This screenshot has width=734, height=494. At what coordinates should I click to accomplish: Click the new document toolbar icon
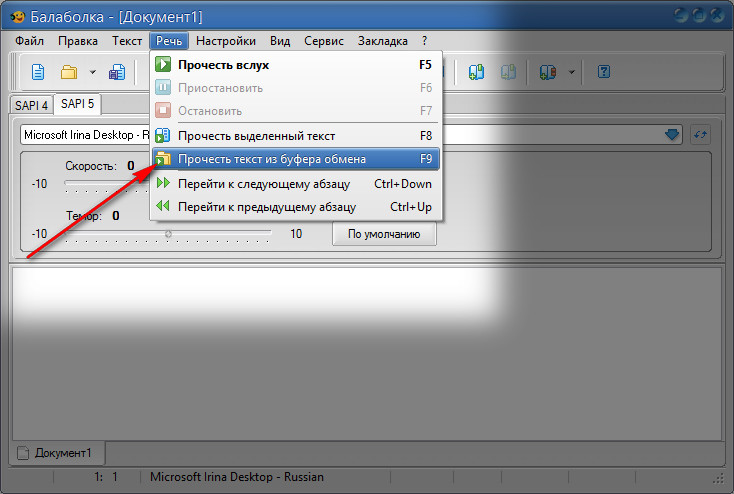point(38,72)
